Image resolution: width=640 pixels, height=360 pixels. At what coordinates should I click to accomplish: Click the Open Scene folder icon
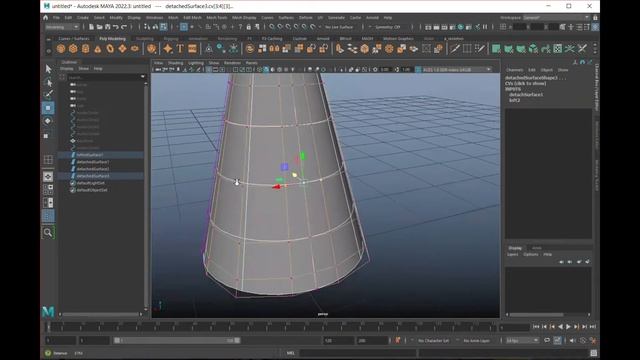coord(99,27)
